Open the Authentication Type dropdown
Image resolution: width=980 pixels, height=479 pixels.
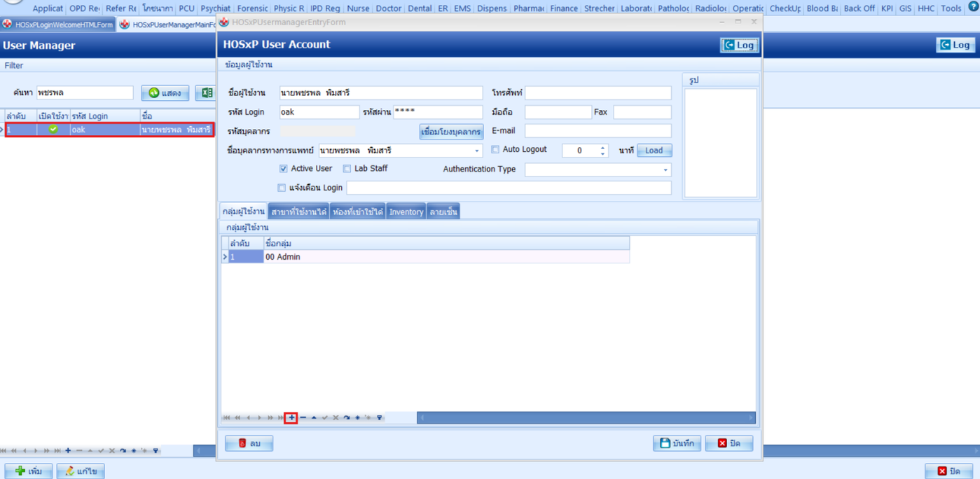[665, 169]
